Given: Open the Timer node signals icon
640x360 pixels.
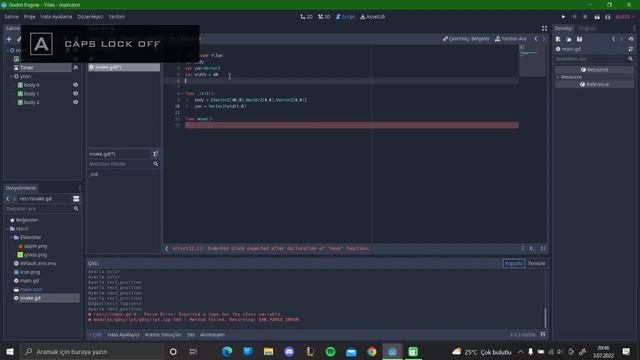Looking at the screenshot, I should pos(76,67).
